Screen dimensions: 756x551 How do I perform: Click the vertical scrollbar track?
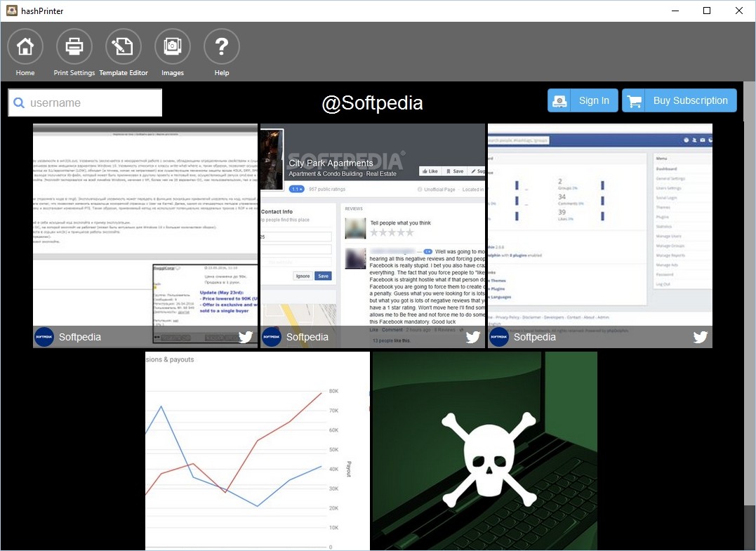click(x=749, y=316)
